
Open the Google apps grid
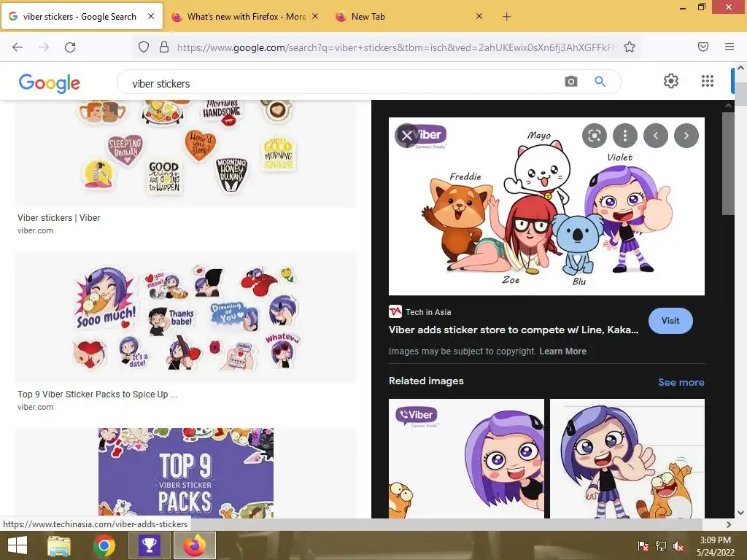point(708,81)
